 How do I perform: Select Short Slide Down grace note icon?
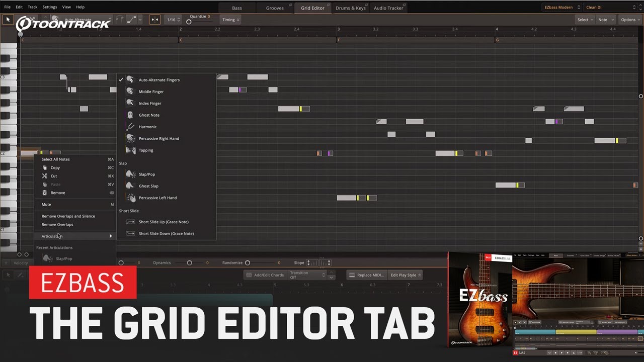coord(130,233)
